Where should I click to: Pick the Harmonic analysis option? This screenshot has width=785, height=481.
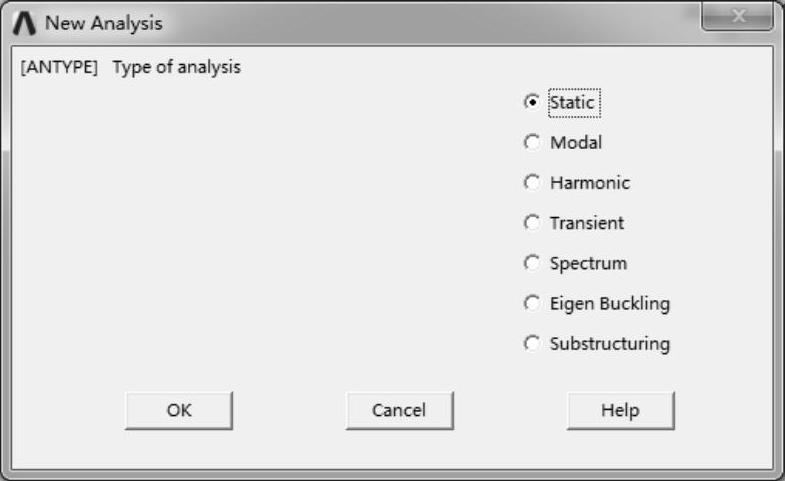tap(531, 183)
